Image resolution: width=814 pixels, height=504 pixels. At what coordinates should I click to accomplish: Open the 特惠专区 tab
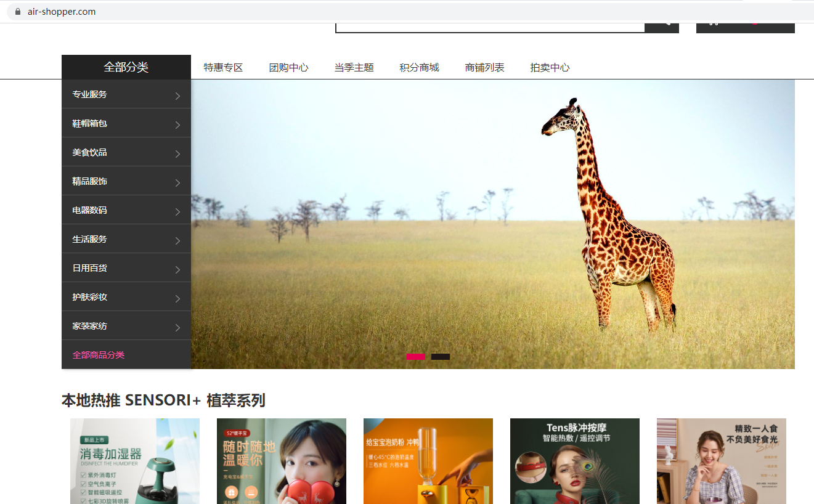223,68
